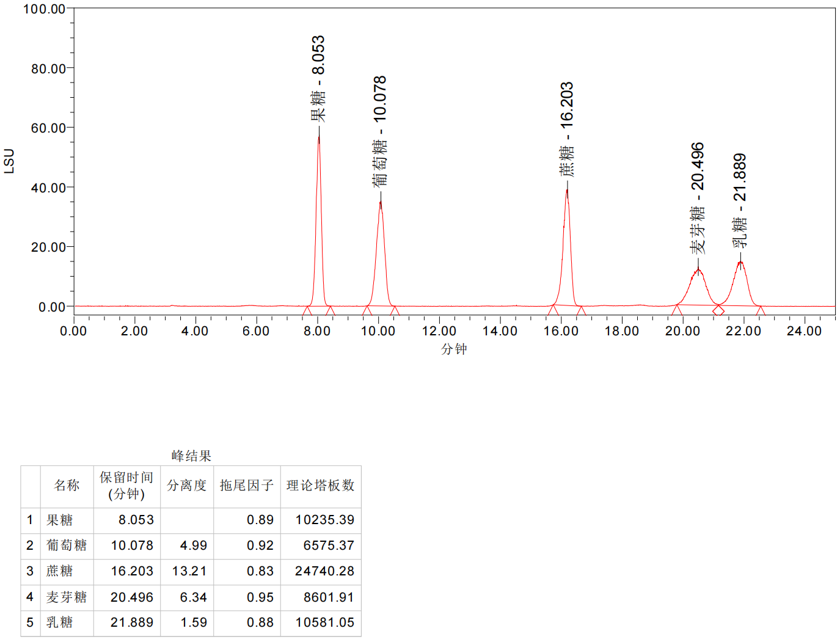
Task: Select the 分离度 column header
Action: 186,486
